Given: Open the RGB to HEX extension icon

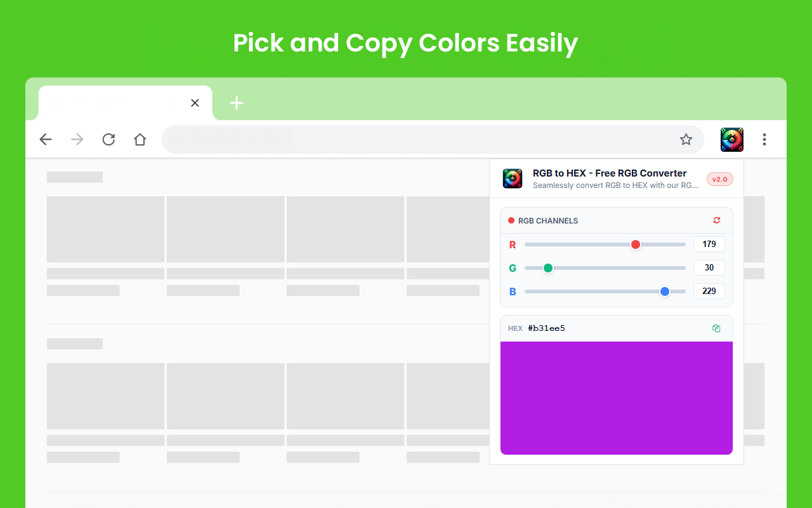Looking at the screenshot, I should (732, 140).
